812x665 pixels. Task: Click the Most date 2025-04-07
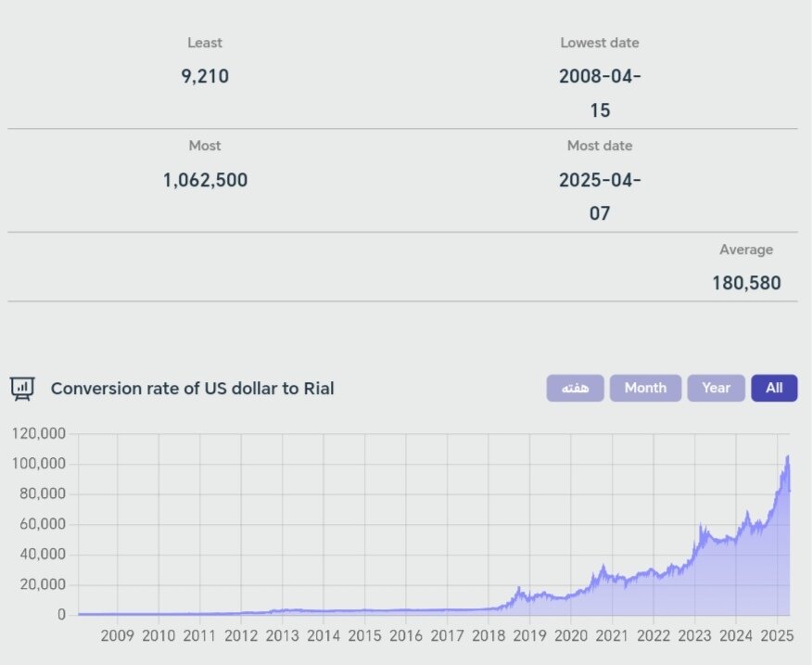[600, 197]
